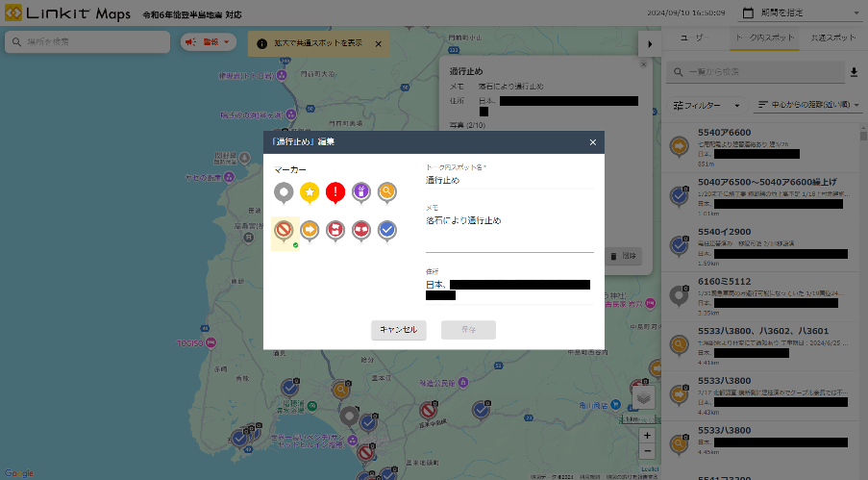This screenshot has height=480, width=868.
Task: Close the 通行止め edit dialog
Action: (x=593, y=142)
